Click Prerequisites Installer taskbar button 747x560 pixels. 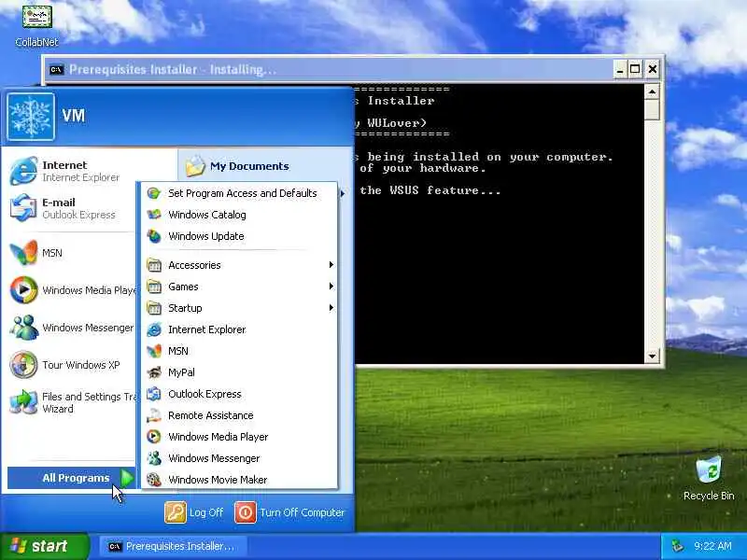(173, 546)
